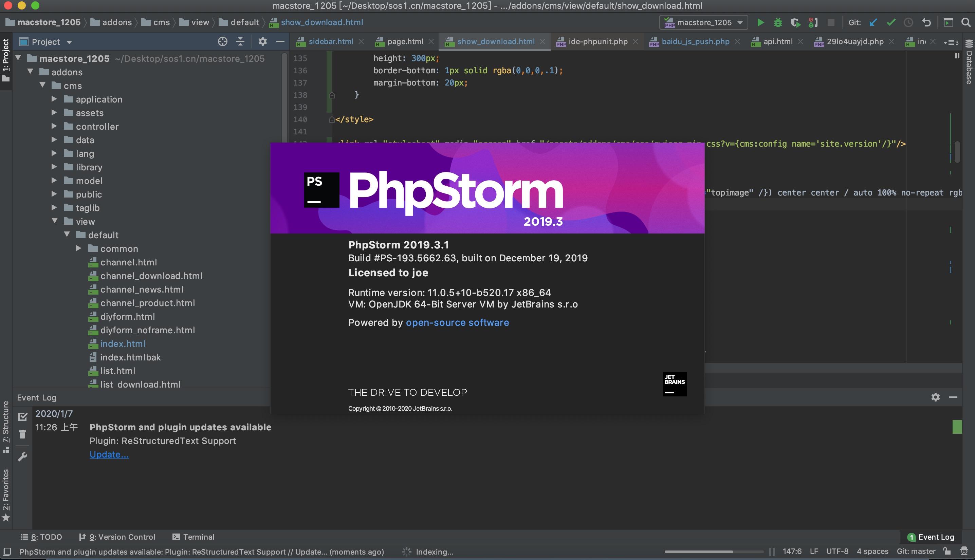The width and height of the screenshot is (975, 560).
Task: Run the macstore_1205 configuration
Action: (760, 22)
